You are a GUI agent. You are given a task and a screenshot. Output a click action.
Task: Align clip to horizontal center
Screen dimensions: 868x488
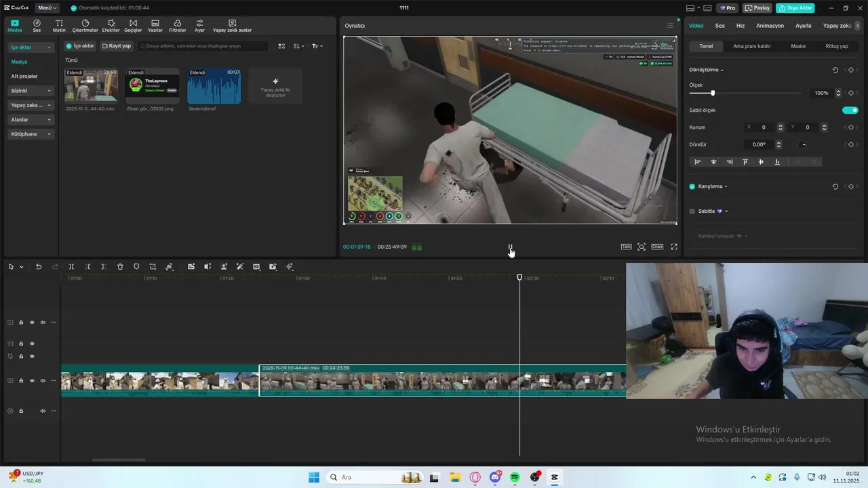[x=713, y=162]
